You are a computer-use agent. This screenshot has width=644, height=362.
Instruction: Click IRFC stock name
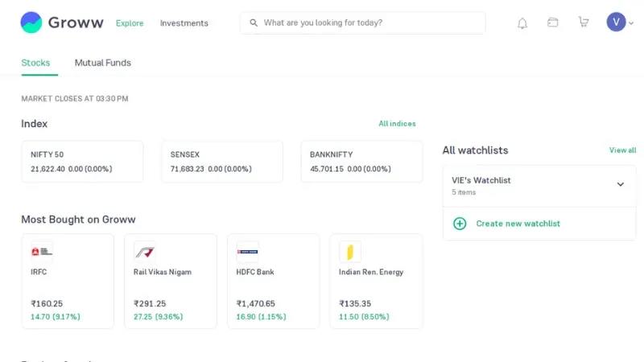39,272
